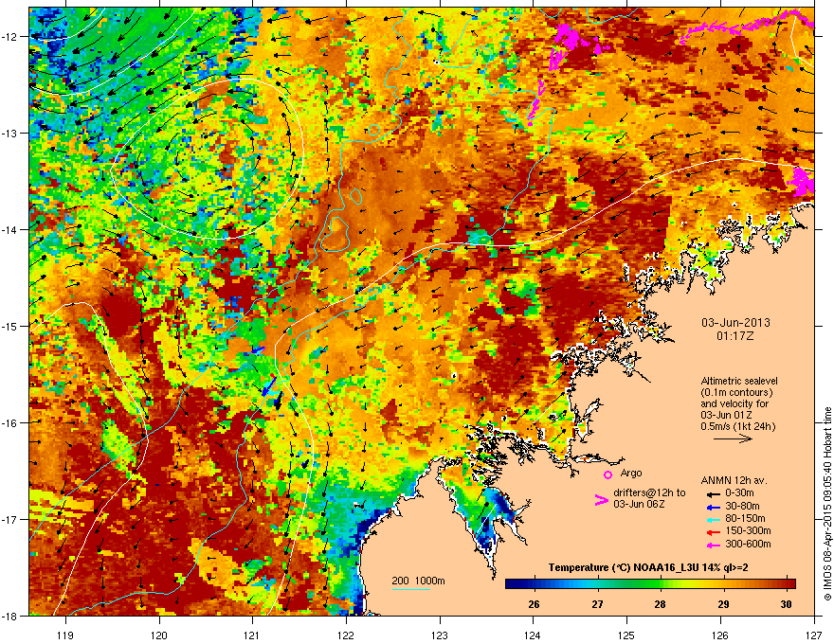Screen dimensions: 834x644
Task: Click the dark blue end of temperature color bar
Action: click(x=512, y=584)
